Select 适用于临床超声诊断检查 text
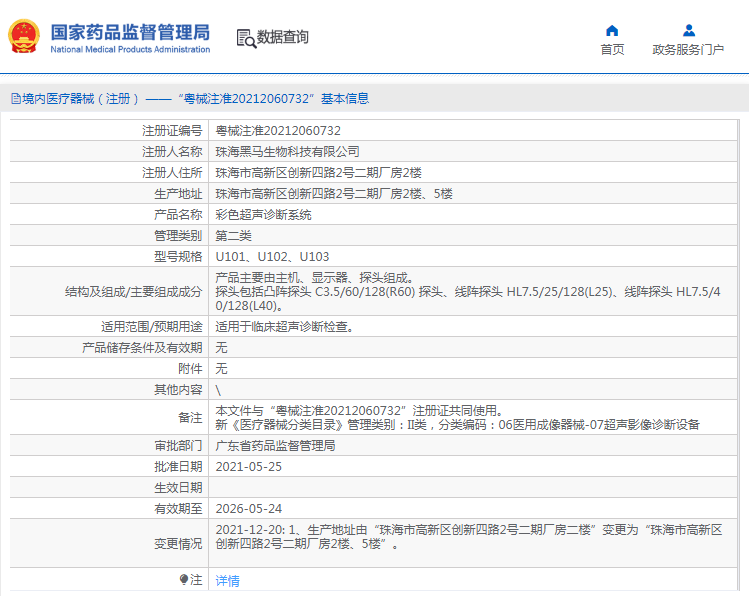This screenshot has height=596, width=749. coord(284,327)
